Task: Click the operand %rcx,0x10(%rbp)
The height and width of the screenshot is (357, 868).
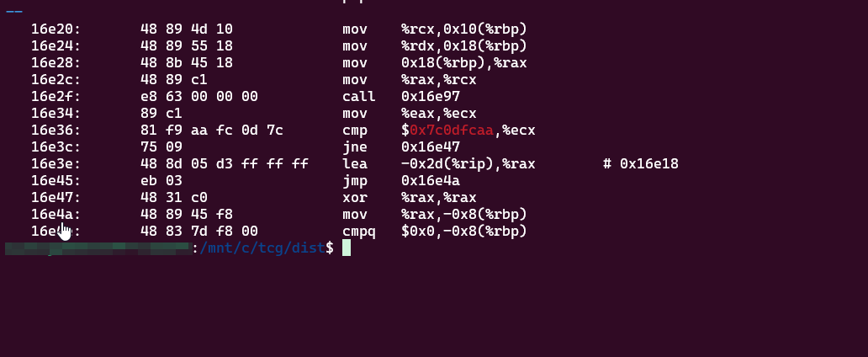Action: click(463, 29)
